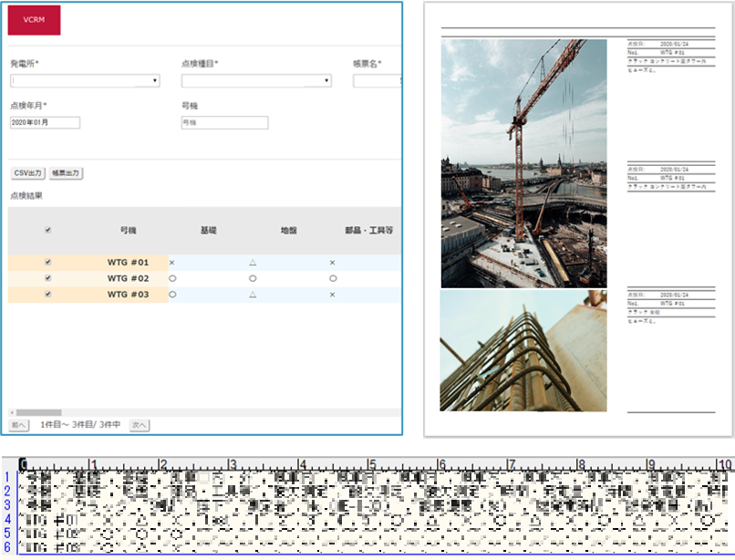Open the 点検種目 dropdown

point(255,81)
